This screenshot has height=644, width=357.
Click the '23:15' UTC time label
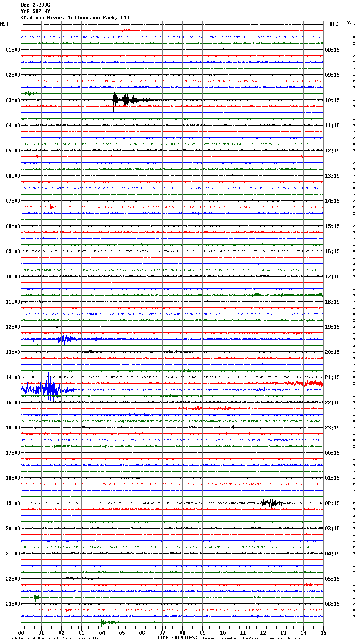click(332, 428)
